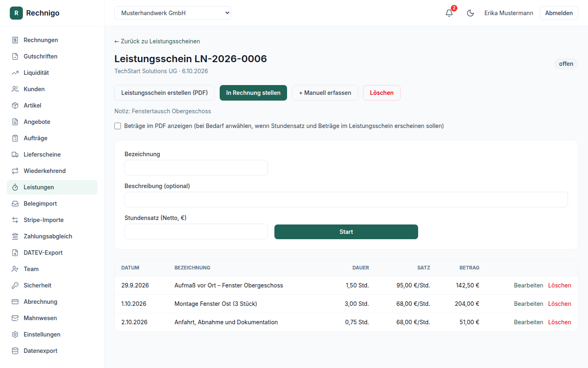Click the amount '204,00 €'

click(x=467, y=304)
